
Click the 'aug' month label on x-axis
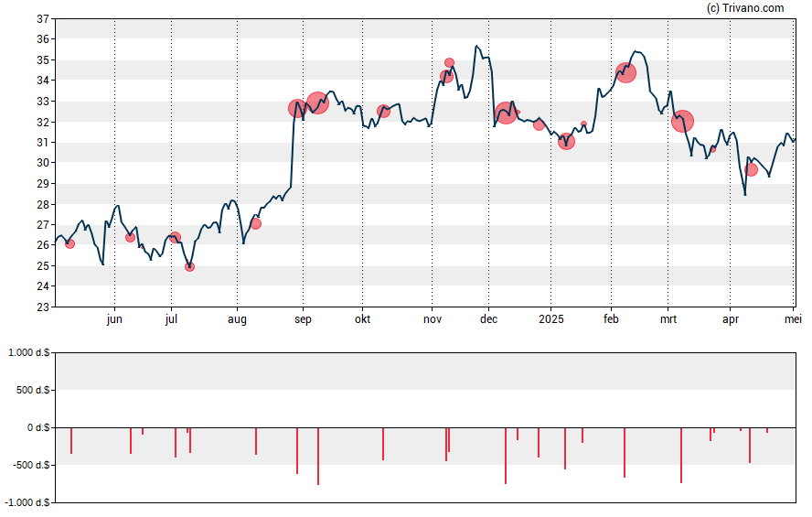tap(237, 319)
